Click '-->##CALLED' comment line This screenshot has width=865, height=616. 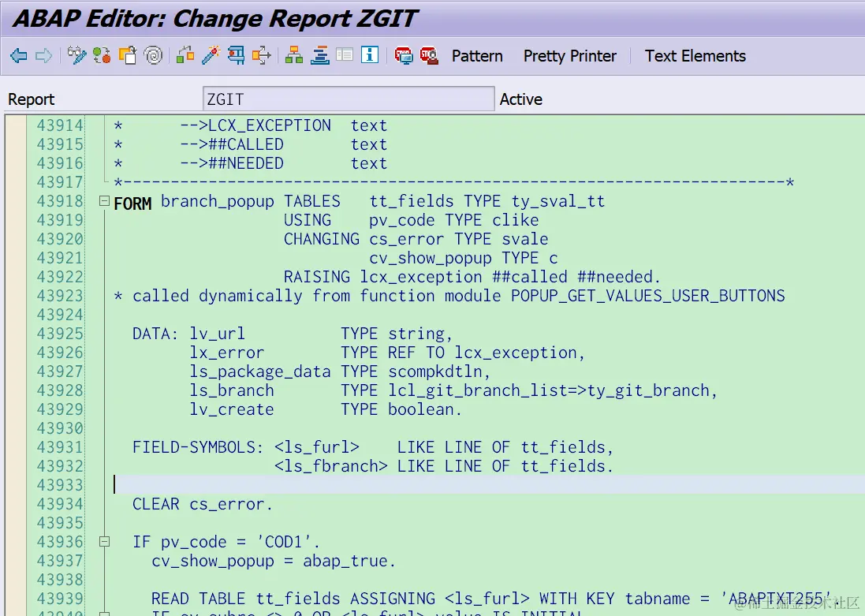point(232,144)
